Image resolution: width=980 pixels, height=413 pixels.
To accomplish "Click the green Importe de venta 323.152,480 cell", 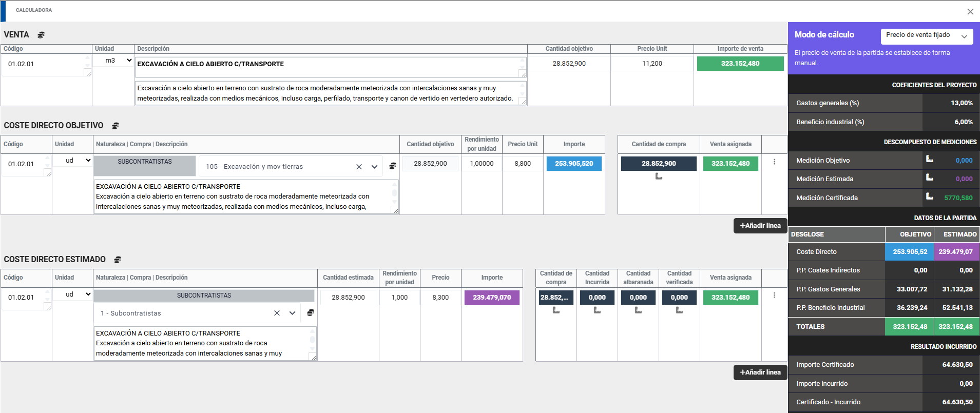I will coord(740,64).
